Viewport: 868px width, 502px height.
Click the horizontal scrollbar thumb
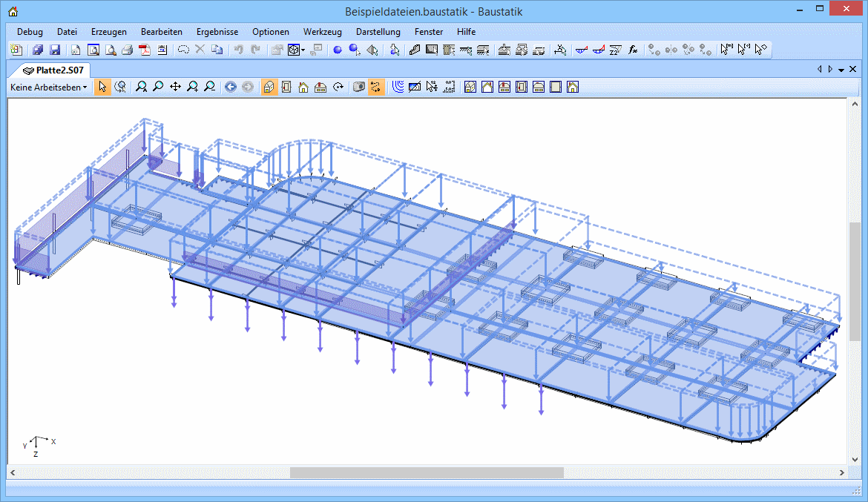point(427,472)
